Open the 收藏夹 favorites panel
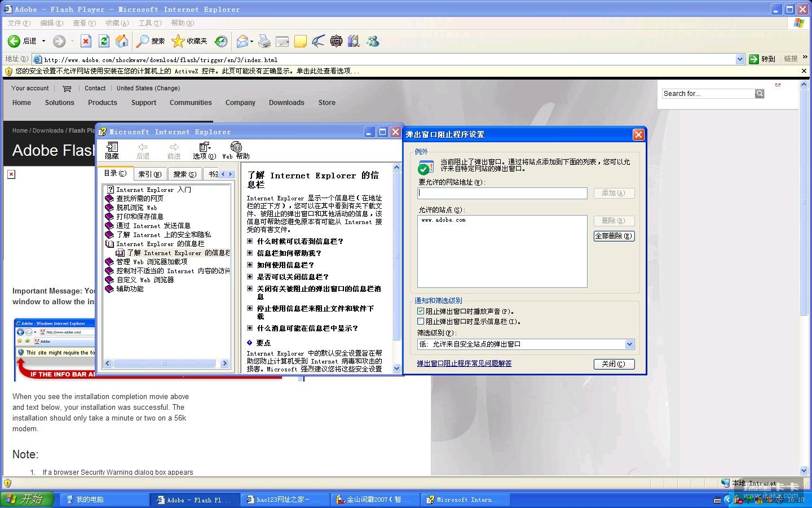 click(189, 41)
